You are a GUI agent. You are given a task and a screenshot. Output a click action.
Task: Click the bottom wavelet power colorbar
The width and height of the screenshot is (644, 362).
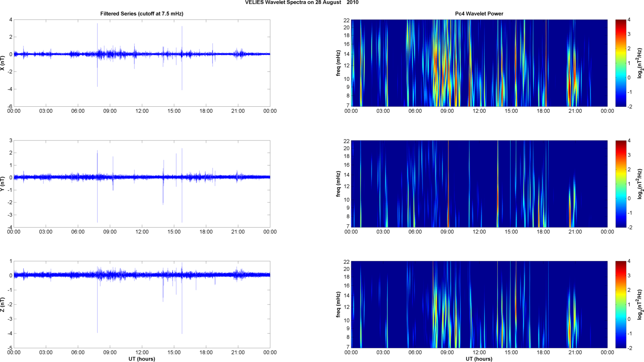click(x=621, y=305)
